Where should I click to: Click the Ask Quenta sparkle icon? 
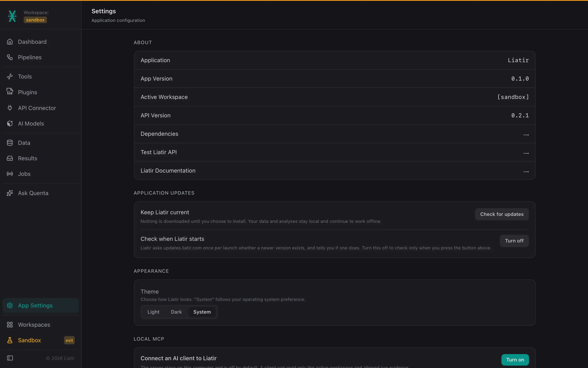(10, 193)
